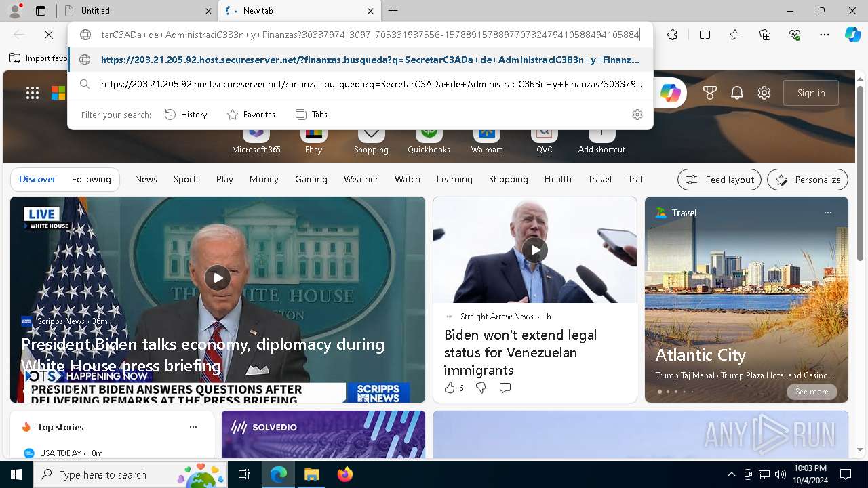Play the Straight Arrow News video
Screen dimensions: 868x488
tap(535, 250)
